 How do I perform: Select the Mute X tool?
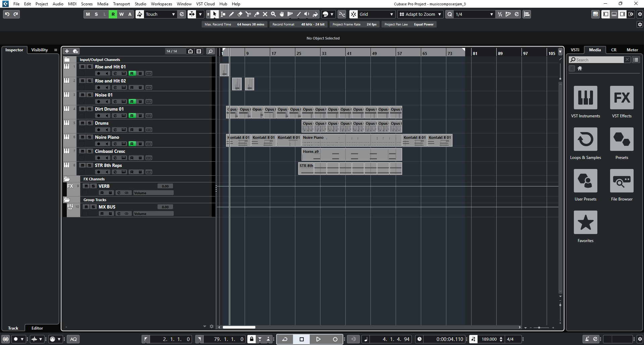click(x=265, y=14)
